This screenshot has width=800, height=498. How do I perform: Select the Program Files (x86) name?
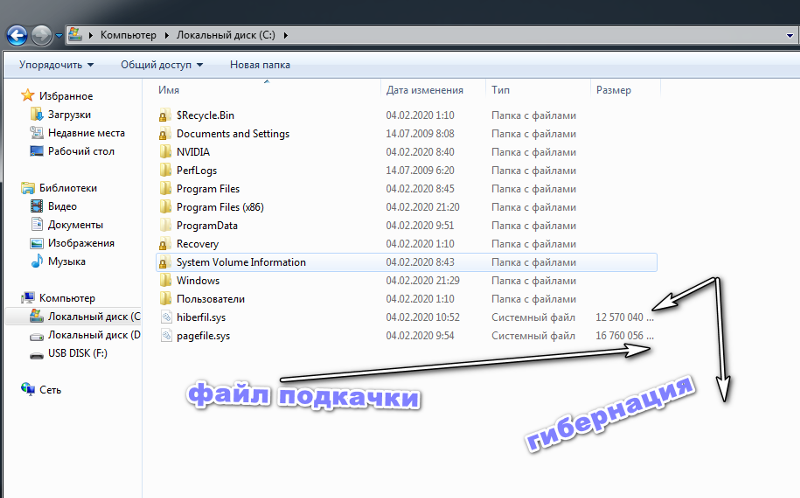point(220,207)
